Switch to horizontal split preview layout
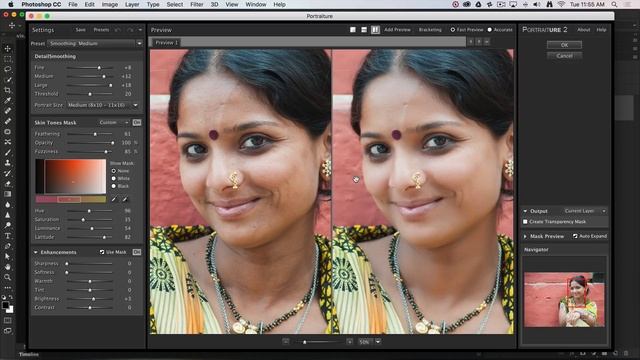 (364, 30)
